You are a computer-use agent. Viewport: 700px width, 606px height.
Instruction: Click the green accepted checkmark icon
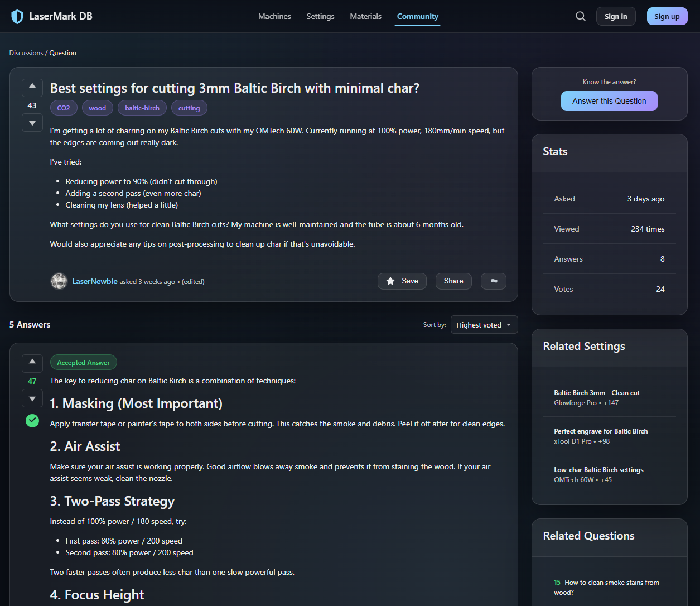[32, 421]
